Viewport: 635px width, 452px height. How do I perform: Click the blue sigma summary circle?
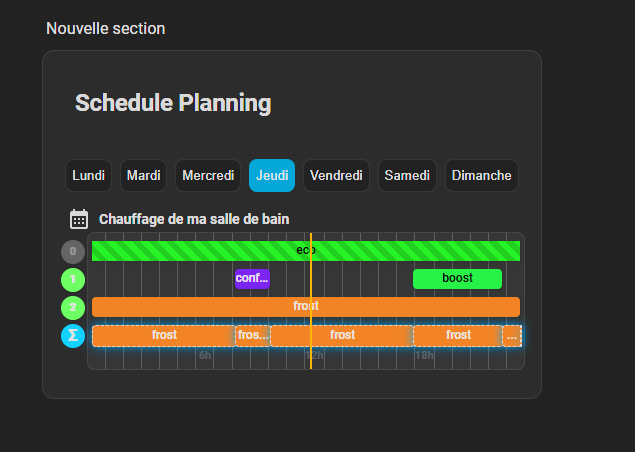click(73, 336)
